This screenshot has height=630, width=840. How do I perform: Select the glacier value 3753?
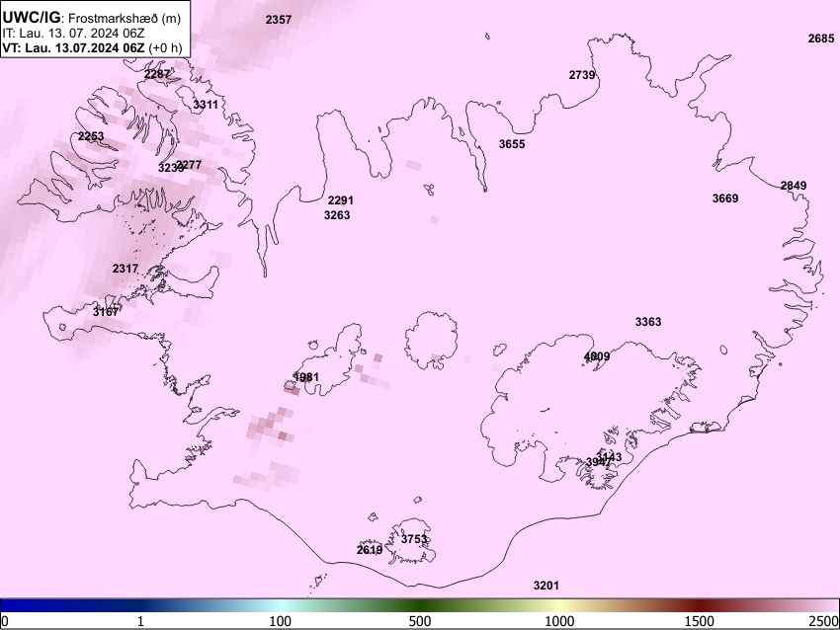(x=414, y=539)
